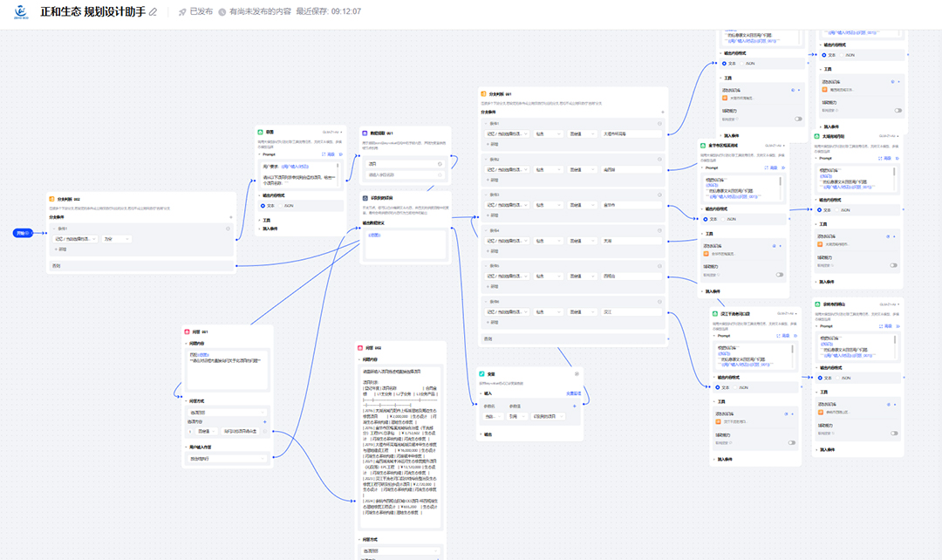This screenshot has width=942, height=560.
Task: Click the green 变量 node icon
Action: pyautogui.click(x=482, y=373)
